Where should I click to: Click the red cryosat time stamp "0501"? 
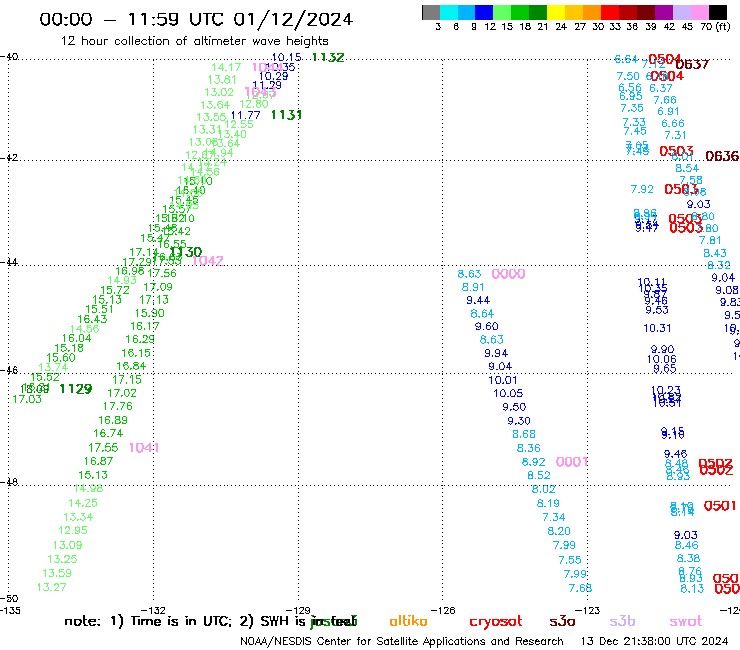coord(720,506)
